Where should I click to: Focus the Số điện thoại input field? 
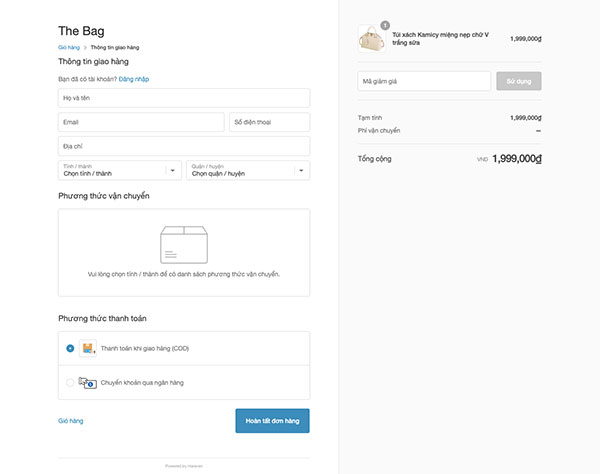point(269,122)
